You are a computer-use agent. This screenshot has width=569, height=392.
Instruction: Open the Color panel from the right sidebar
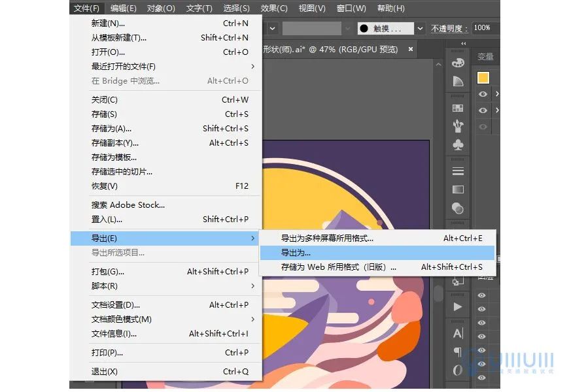point(458,63)
